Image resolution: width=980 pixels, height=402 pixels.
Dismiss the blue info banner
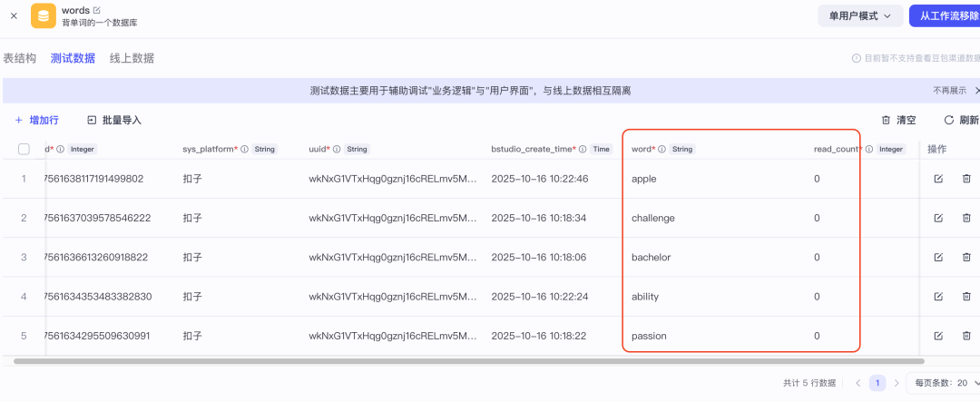pyautogui.click(x=977, y=91)
